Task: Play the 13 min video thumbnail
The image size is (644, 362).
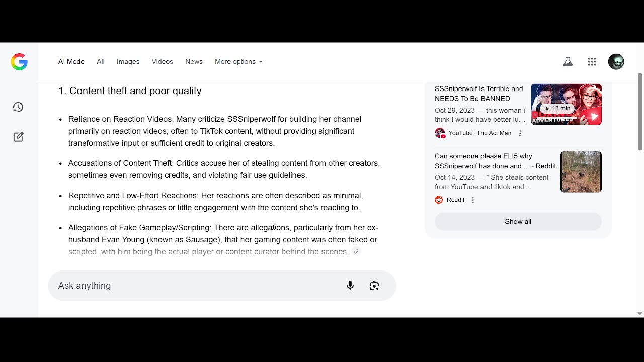Action: [567, 105]
